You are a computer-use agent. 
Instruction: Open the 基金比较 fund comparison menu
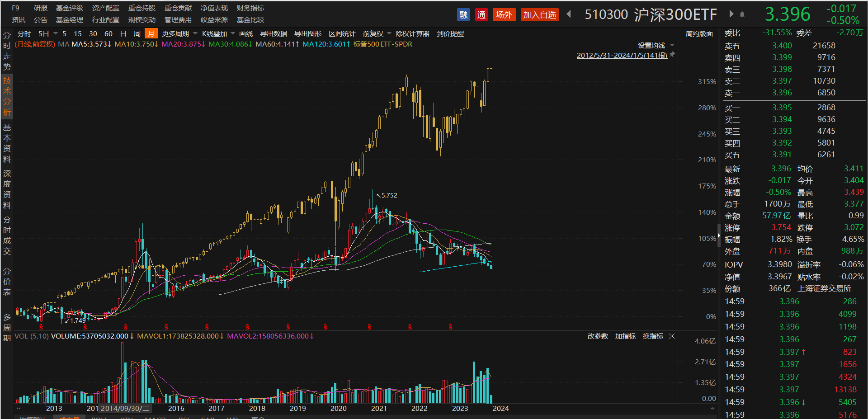(250, 20)
